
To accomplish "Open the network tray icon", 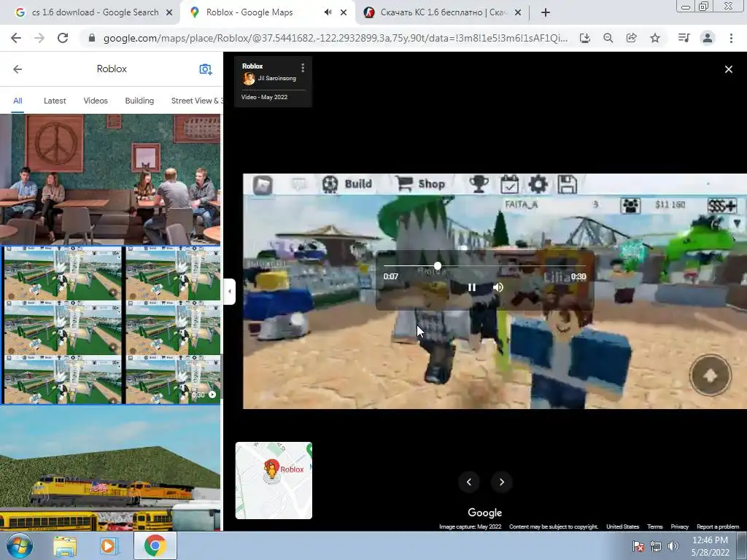I will (656, 546).
